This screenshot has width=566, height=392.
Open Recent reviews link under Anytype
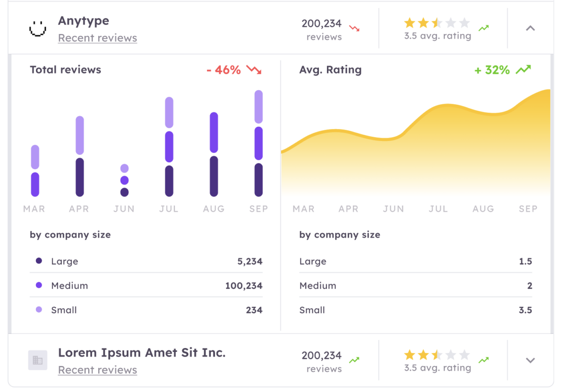pos(97,38)
